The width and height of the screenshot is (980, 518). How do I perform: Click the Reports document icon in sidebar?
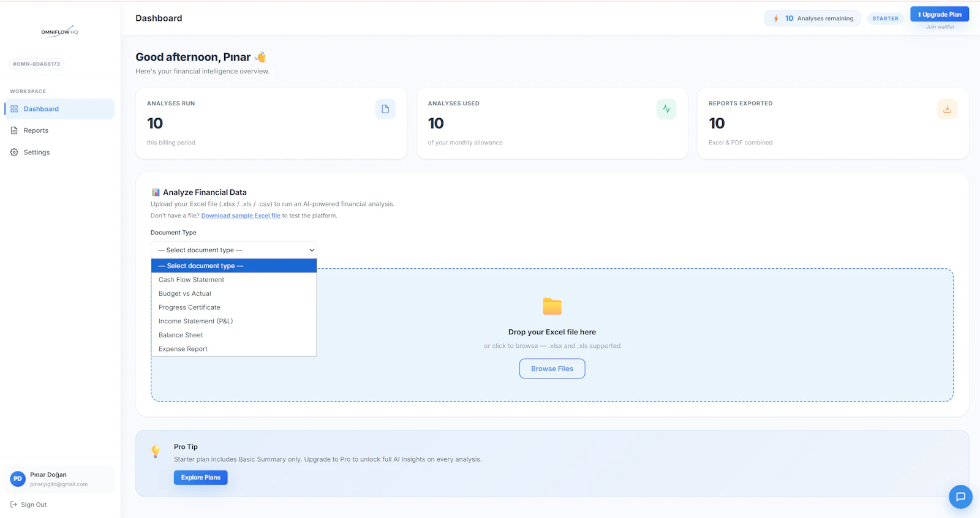click(x=14, y=130)
